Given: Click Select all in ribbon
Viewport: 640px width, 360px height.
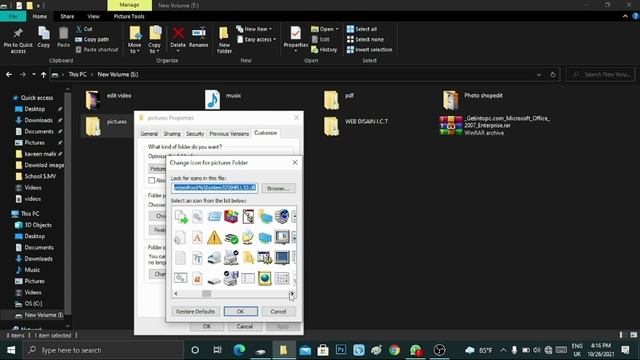Looking at the screenshot, I should (x=362, y=29).
